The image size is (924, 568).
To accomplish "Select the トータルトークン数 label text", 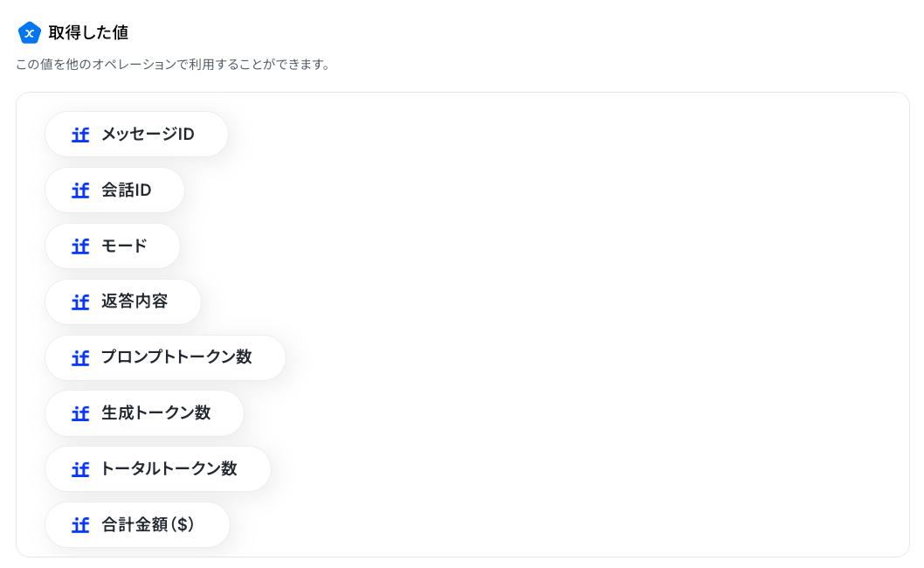I will pyautogui.click(x=169, y=468).
